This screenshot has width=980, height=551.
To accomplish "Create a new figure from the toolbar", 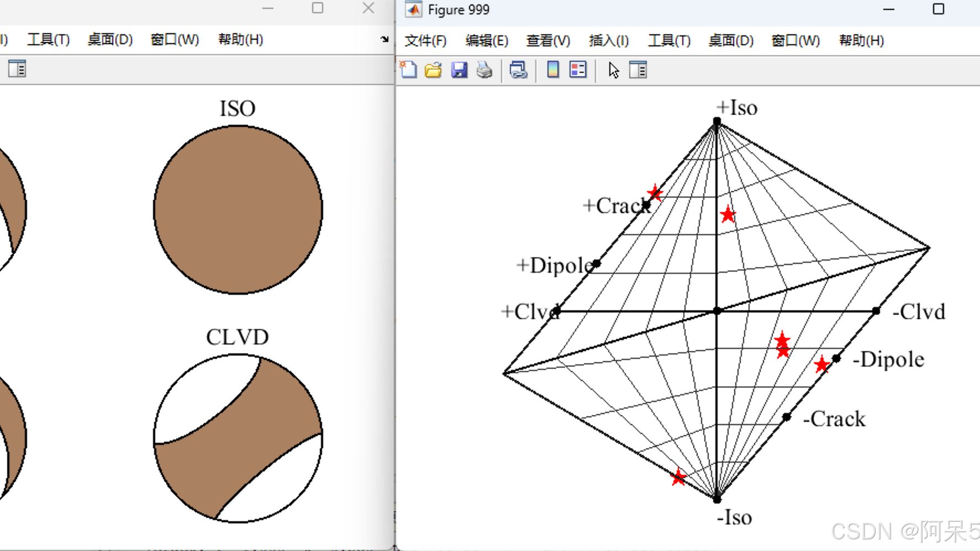I will click(408, 70).
